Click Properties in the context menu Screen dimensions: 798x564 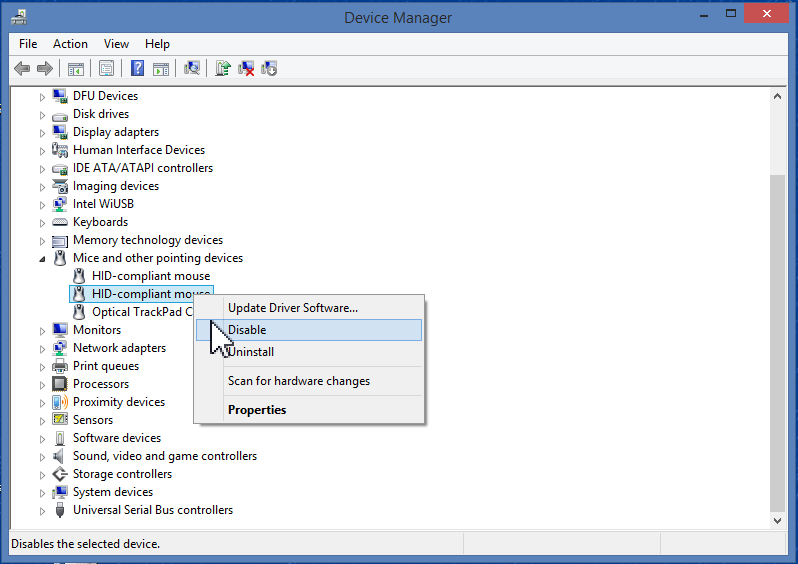257,410
